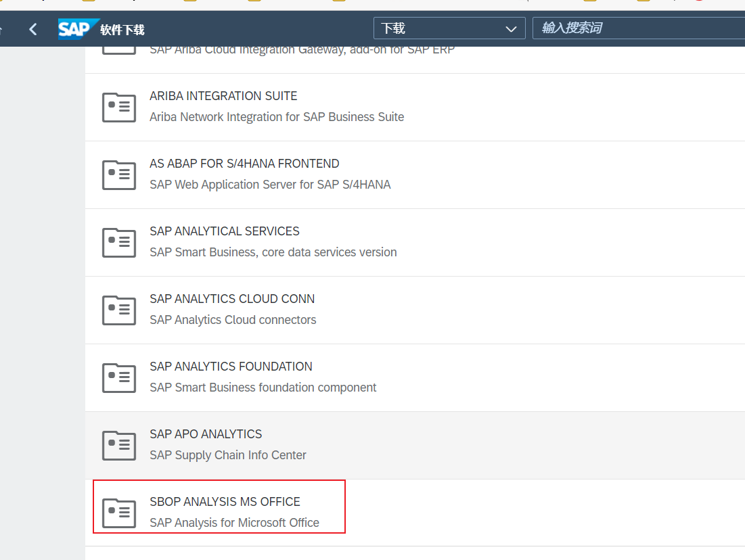Open ARIBA INTEGRATION SUITE entry
This screenshot has width=745, height=560.
coord(223,96)
